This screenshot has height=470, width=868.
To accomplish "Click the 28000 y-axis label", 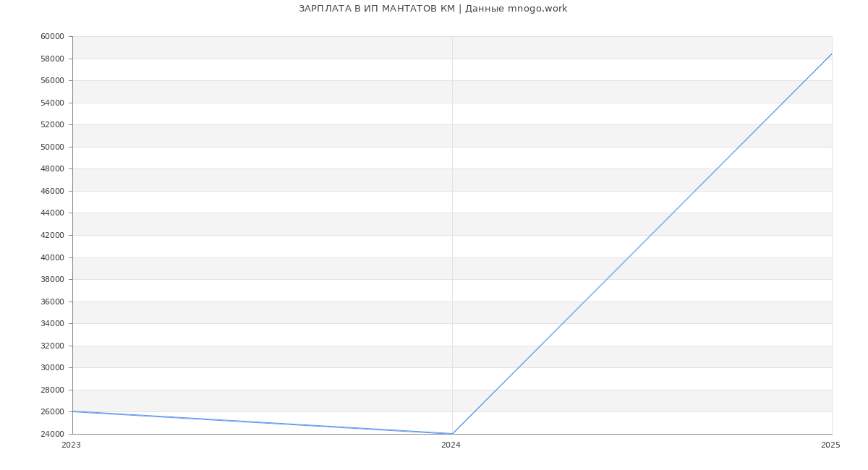I will tap(53, 390).
